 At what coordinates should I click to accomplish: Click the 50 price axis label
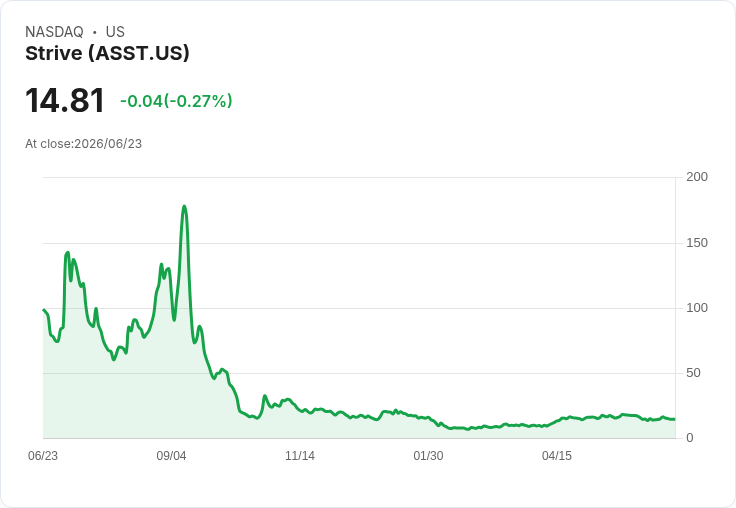pos(693,373)
